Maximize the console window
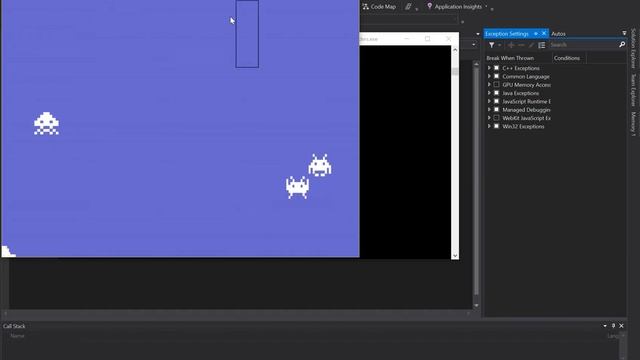This screenshot has height=360, width=640. (x=427, y=39)
